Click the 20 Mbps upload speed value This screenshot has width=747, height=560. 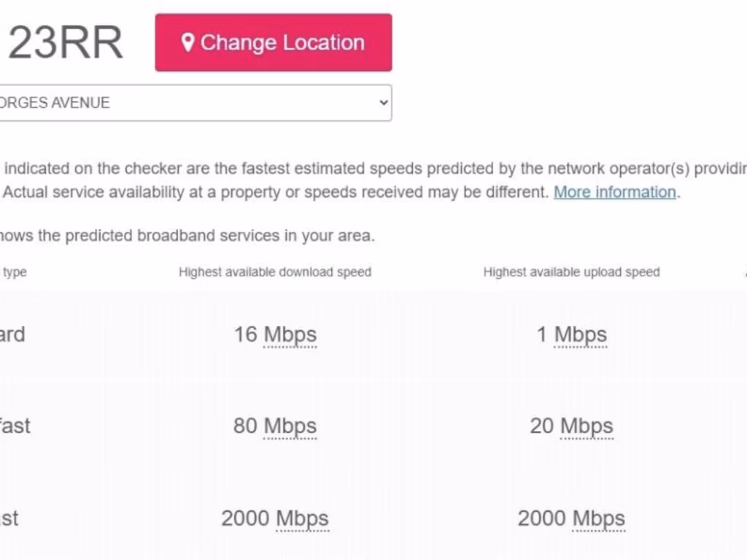tap(571, 426)
